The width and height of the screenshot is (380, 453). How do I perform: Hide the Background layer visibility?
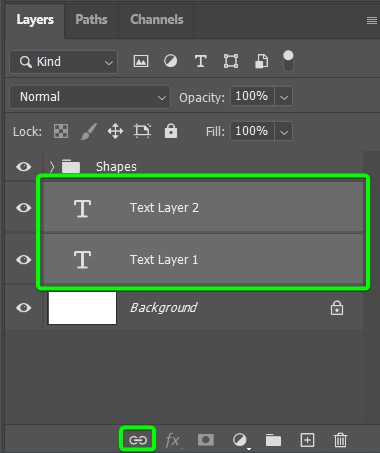24,307
